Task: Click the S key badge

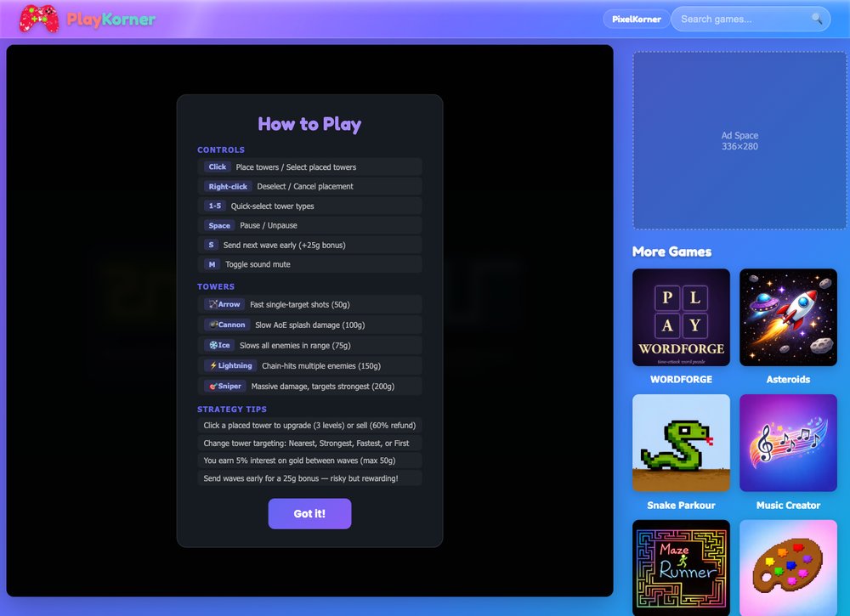Action: click(x=211, y=245)
